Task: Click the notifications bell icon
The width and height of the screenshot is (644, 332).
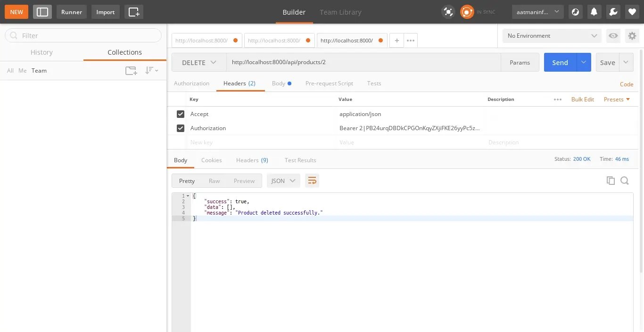Action: pos(594,12)
